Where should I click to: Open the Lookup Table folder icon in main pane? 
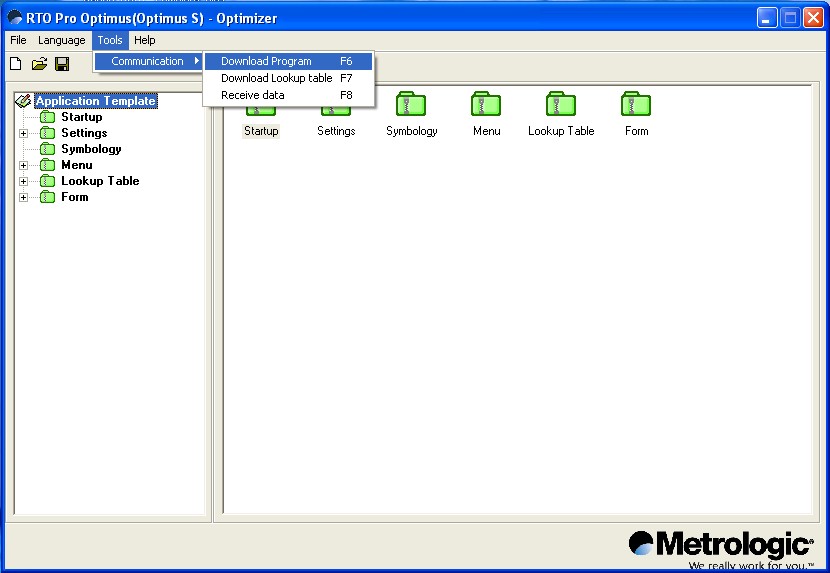[x=561, y=106]
